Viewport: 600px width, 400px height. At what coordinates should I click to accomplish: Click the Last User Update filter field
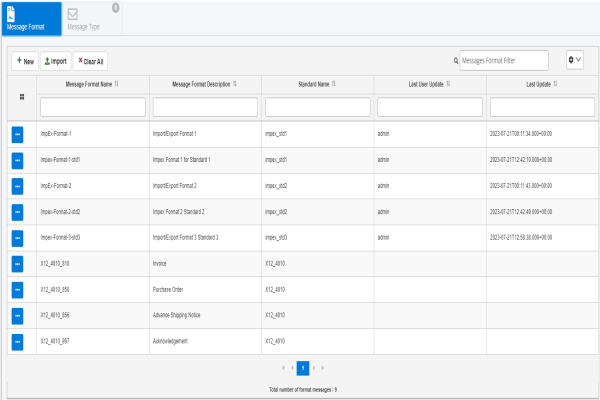click(431, 106)
